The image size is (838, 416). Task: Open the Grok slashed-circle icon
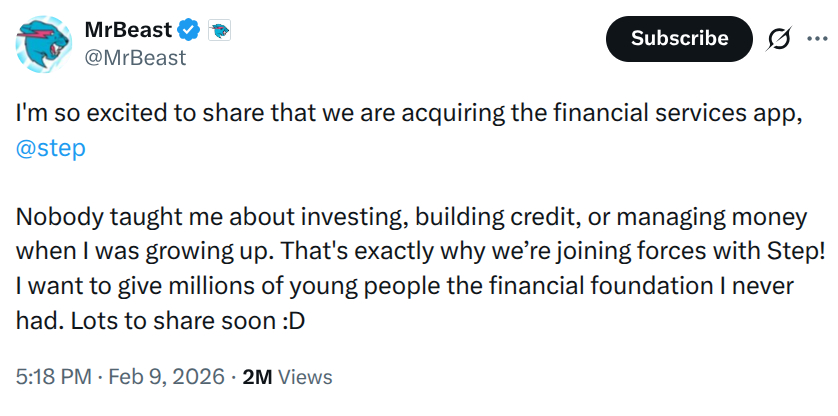click(x=777, y=38)
